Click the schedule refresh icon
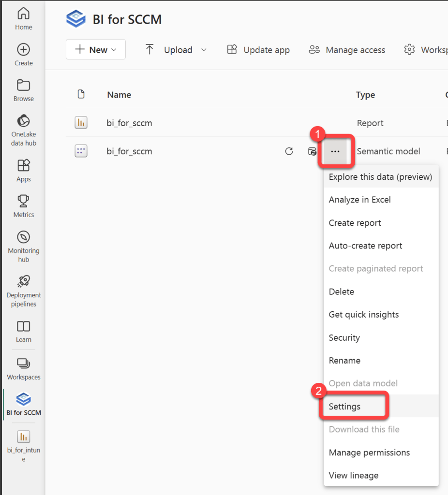This screenshot has width=448, height=495. click(313, 151)
